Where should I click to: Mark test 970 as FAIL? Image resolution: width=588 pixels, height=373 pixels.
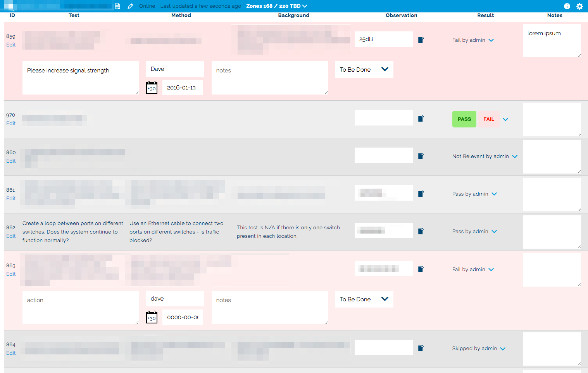coord(488,119)
